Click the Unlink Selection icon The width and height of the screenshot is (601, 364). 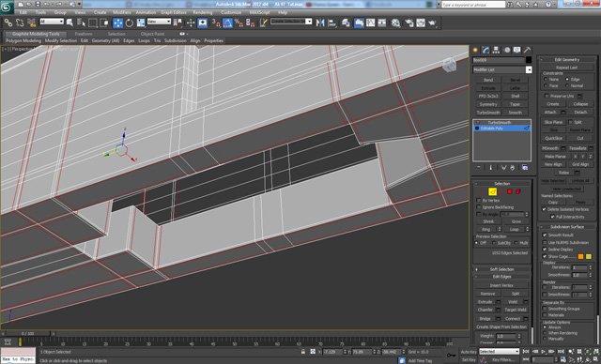pos(20,23)
